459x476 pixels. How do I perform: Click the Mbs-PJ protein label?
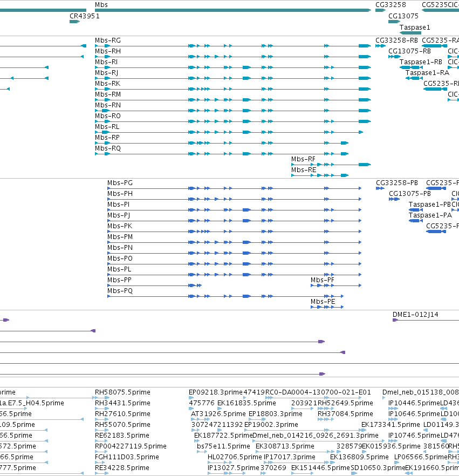(119, 215)
